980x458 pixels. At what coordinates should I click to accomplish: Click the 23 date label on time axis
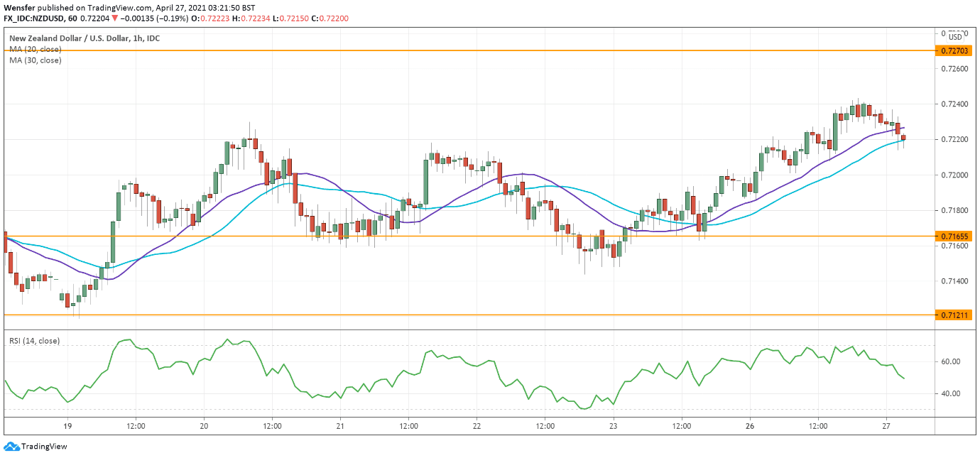point(614,427)
